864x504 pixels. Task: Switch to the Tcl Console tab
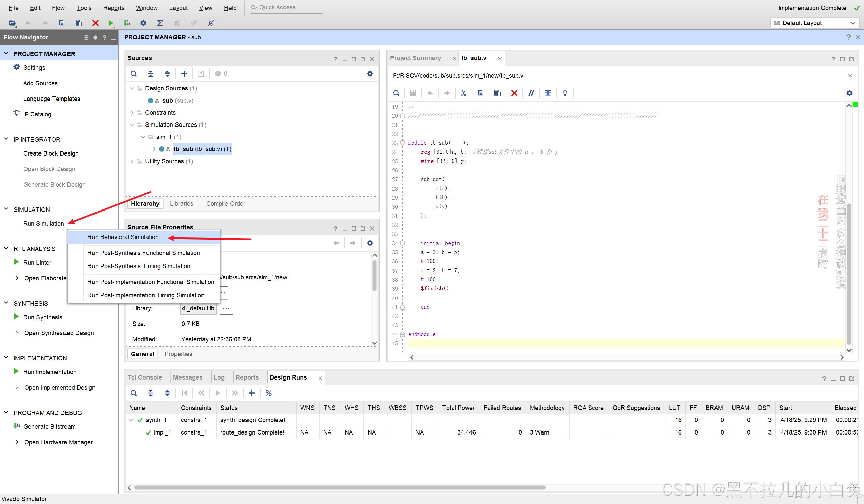click(x=145, y=377)
